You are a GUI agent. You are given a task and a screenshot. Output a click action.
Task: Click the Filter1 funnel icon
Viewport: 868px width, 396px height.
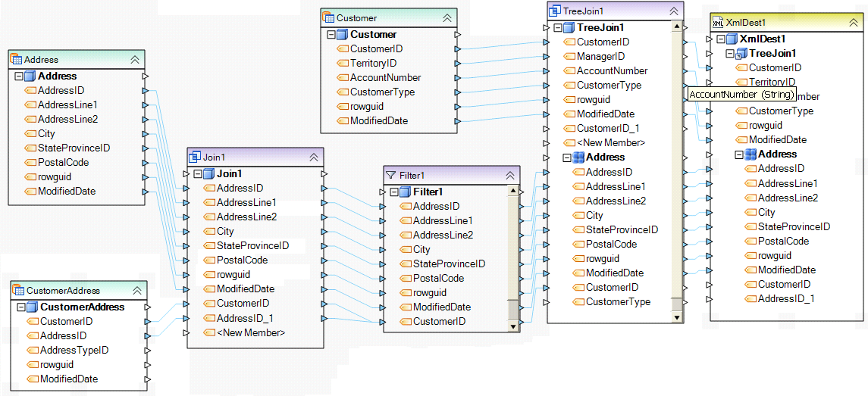tap(391, 175)
